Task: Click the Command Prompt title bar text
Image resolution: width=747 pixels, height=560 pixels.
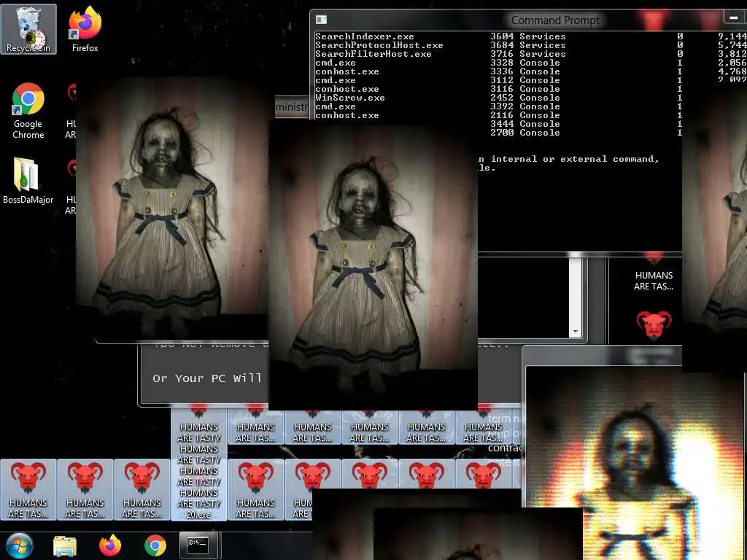Action: (555, 20)
